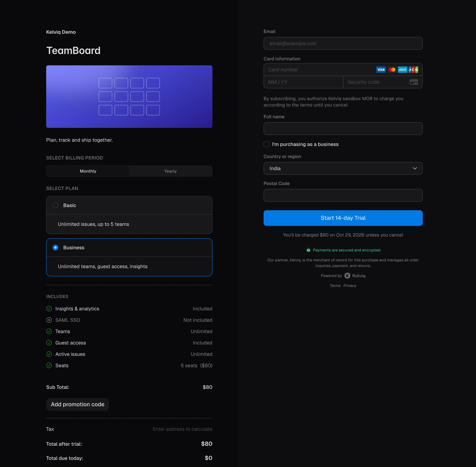The height and width of the screenshot is (467, 476).
Task: Focus the Full name input field
Action: tap(343, 129)
